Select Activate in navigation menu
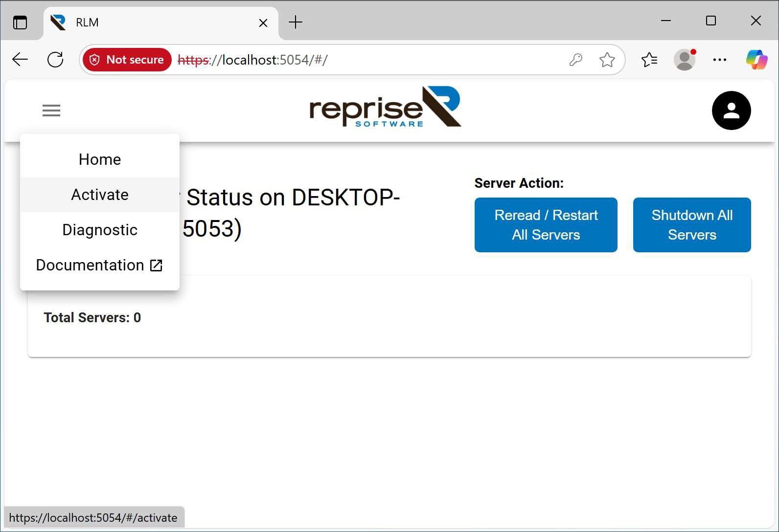Screen dimensions: 779x532 (x=100, y=195)
